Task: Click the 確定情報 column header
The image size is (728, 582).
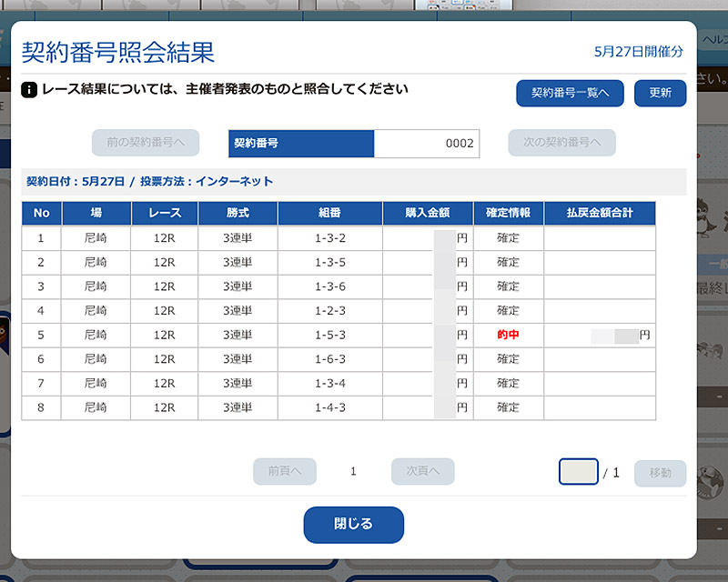Action: 508,214
